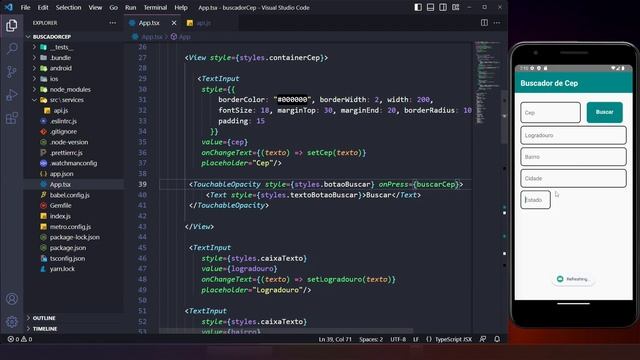Click the VS Code logo icon

click(x=9, y=7)
